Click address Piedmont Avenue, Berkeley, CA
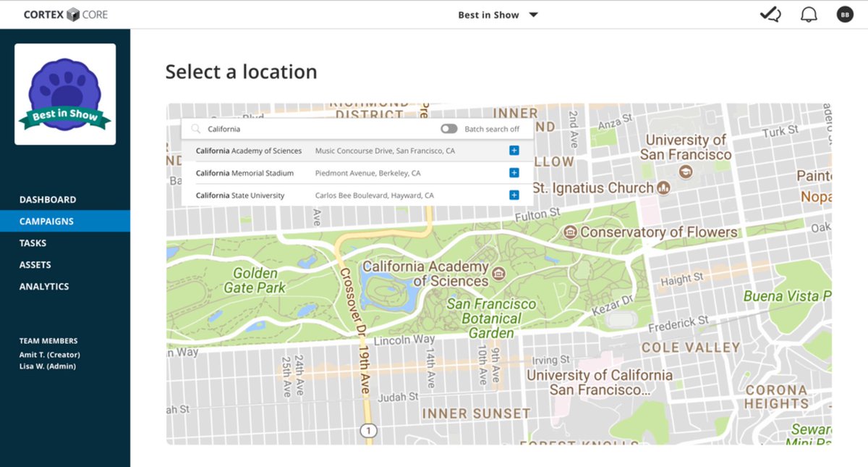Image resolution: width=868 pixels, height=467 pixels. click(x=367, y=174)
